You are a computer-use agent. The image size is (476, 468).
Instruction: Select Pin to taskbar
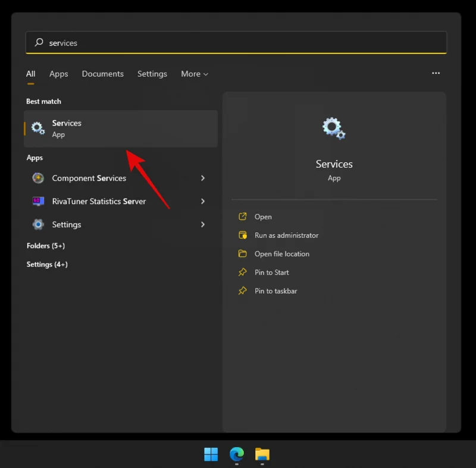[x=275, y=291]
